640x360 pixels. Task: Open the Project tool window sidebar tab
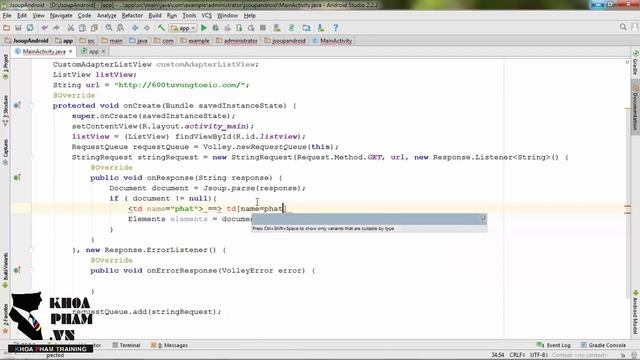coord(5,67)
